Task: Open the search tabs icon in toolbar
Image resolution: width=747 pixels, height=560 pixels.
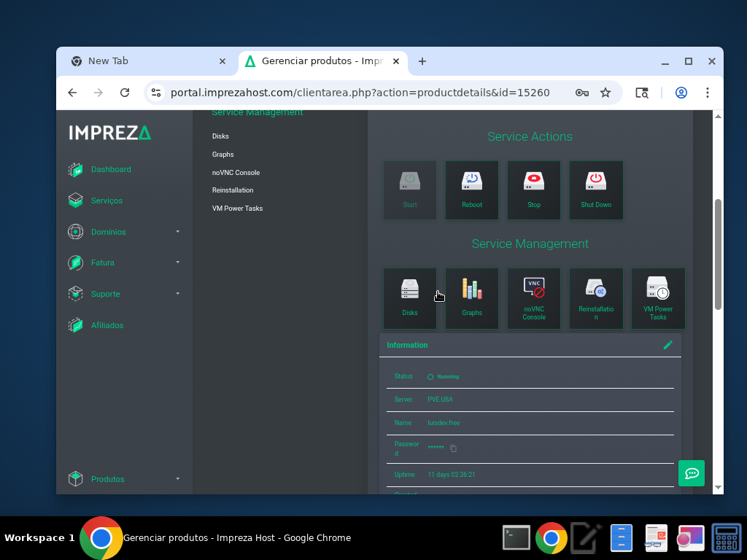Action: tap(642, 93)
